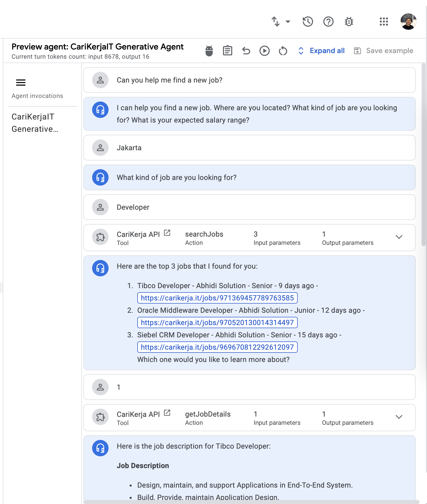Open the conversation history clock icon
Viewport: 427px width, 504px height.
point(308,22)
